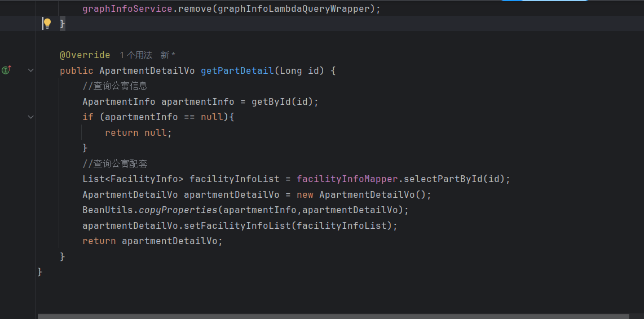Screen dimensions: 644x319
Task: Click the List<FacilityInfo> type declaration
Action: [133, 179]
